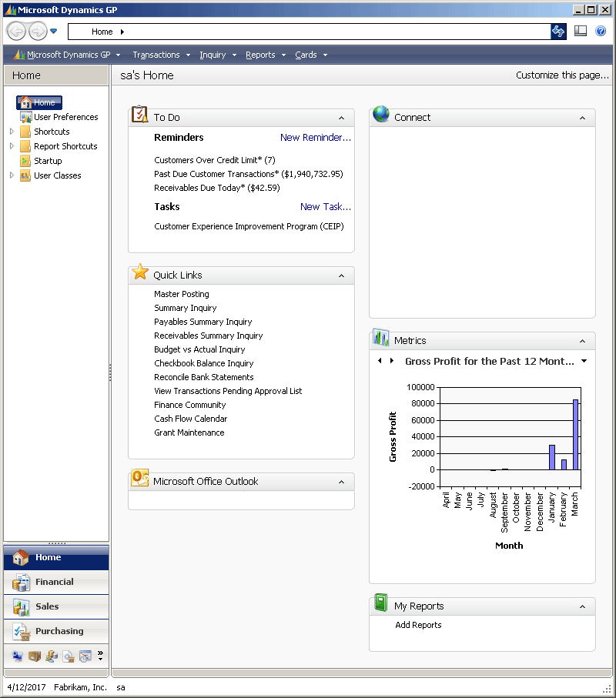The width and height of the screenshot is (616, 698).
Task: Collapse the Connect section
Action: coord(583,118)
